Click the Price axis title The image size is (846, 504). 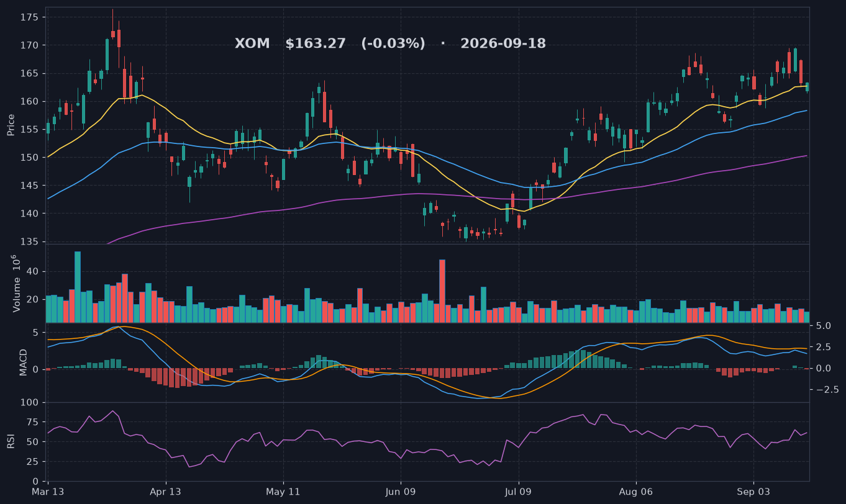point(11,125)
